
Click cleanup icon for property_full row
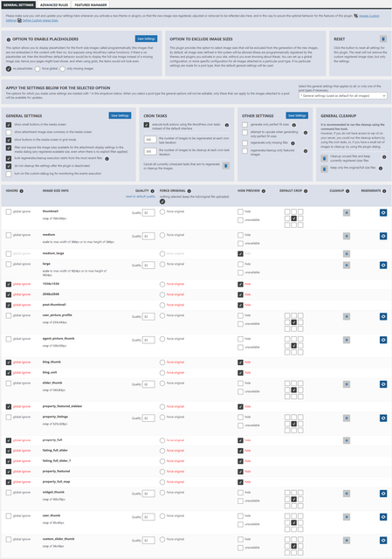point(347,440)
